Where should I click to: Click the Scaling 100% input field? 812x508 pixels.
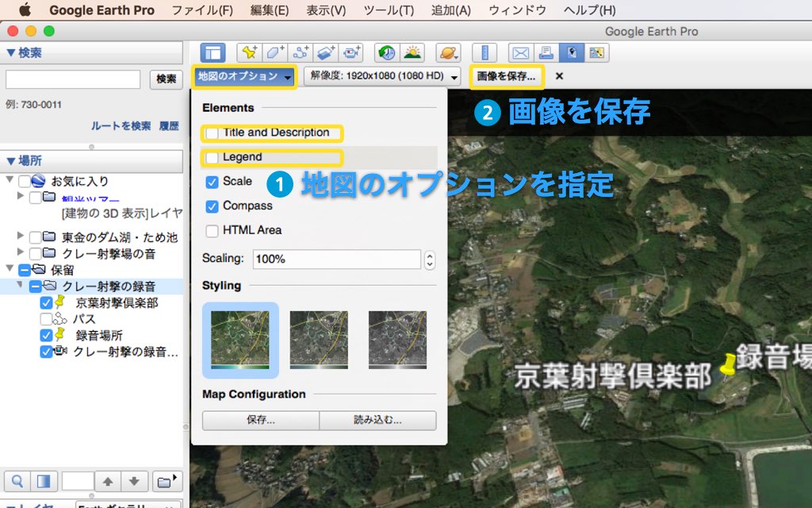click(x=336, y=260)
